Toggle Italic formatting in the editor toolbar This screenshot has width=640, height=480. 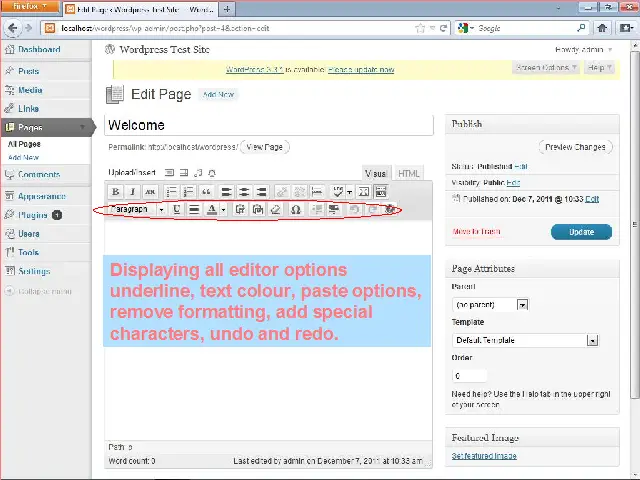tap(133, 191)
